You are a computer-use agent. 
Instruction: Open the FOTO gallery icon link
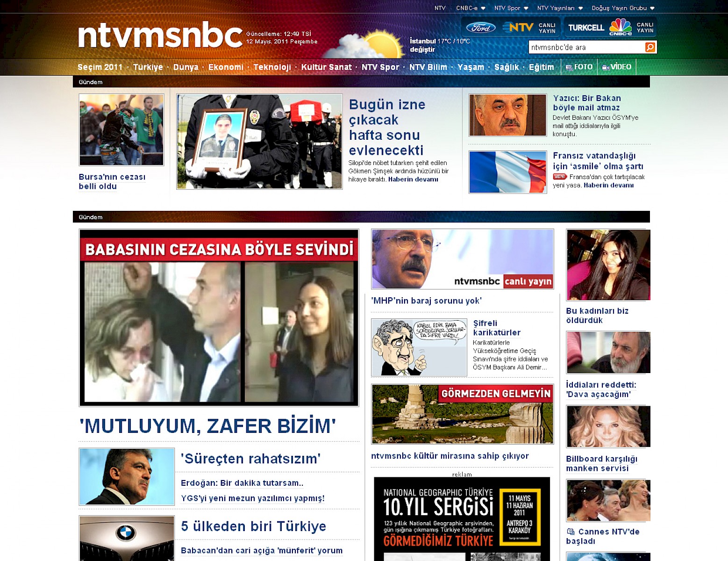click(x=579, y=67)
